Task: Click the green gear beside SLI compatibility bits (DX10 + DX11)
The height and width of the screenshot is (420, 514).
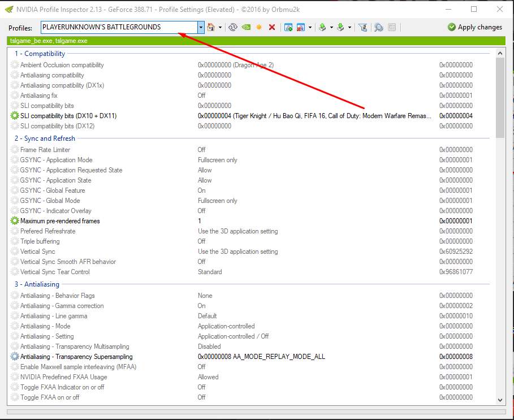Action: click(x=15, y=116)
